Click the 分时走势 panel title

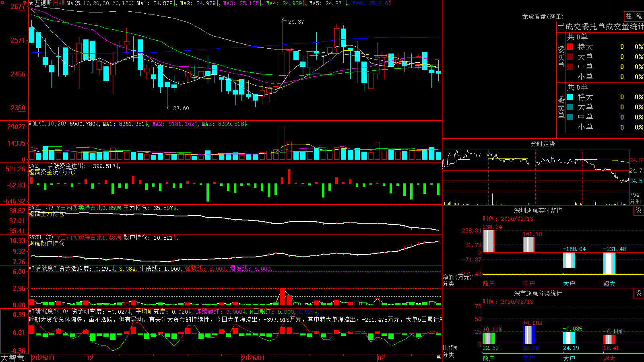click(543, 144)
